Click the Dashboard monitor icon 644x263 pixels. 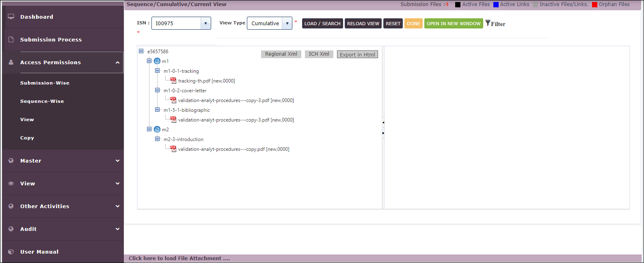(x=11, y=17)
